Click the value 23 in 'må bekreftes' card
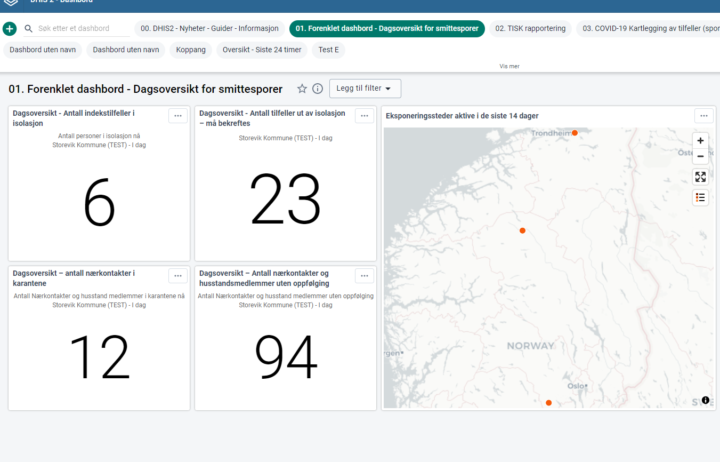The image size is (720, 462). tap(285, 199)
